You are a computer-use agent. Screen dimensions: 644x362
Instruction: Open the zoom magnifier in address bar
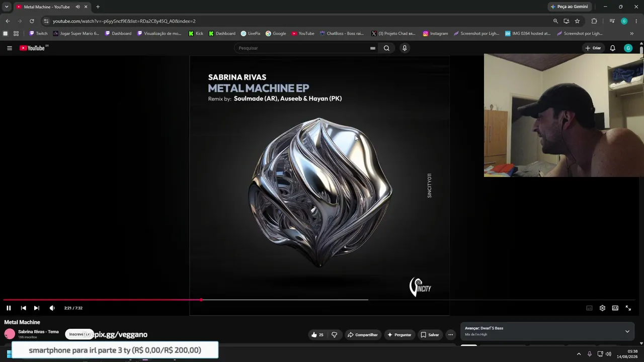pyautogui.click(x=555, y=21)
